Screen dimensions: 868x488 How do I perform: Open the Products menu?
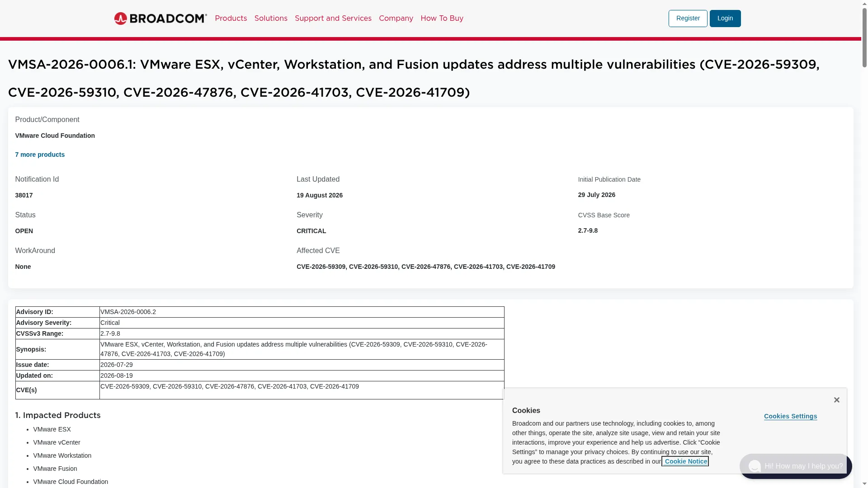tap(231, 19)
